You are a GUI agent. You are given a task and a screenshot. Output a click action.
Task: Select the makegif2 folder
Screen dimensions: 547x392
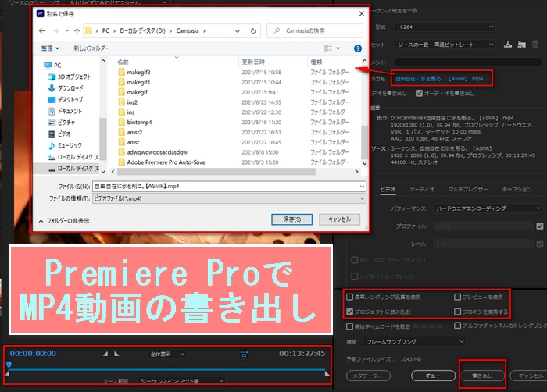(134, 72)
